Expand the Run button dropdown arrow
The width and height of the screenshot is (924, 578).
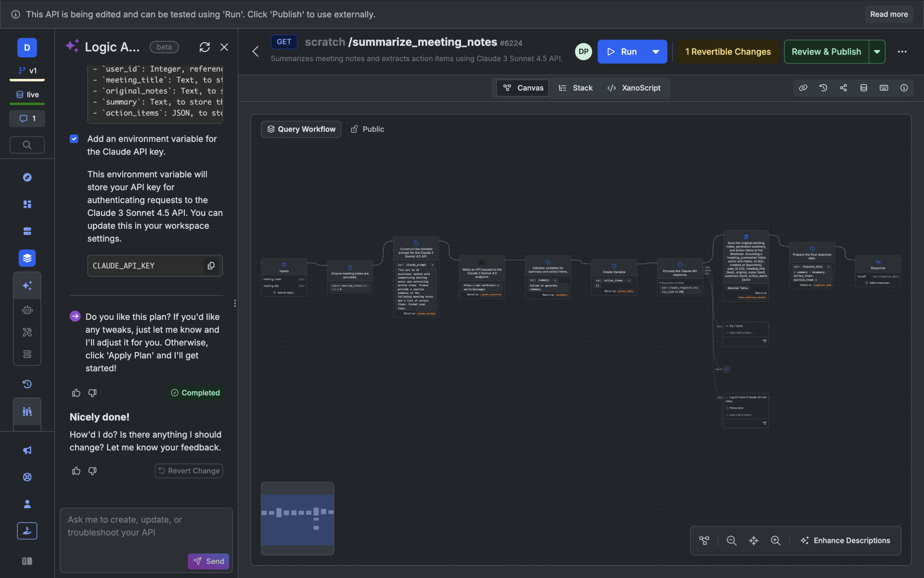(x=655, y=52)
